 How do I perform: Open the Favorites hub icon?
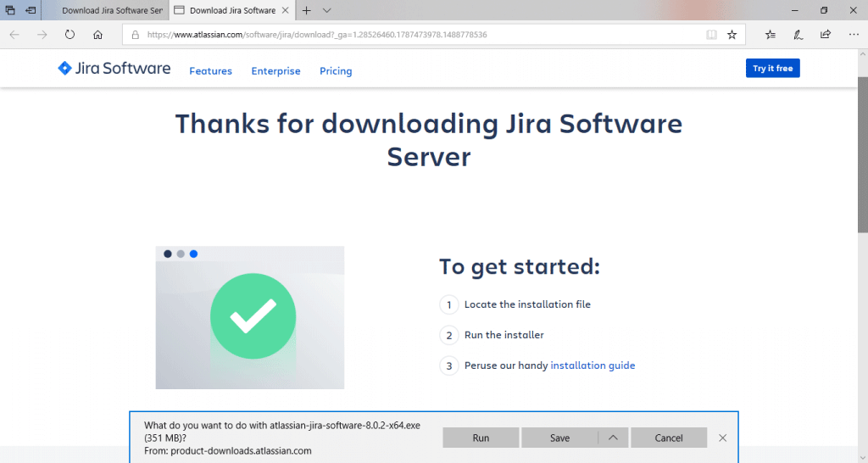[770, 34]
